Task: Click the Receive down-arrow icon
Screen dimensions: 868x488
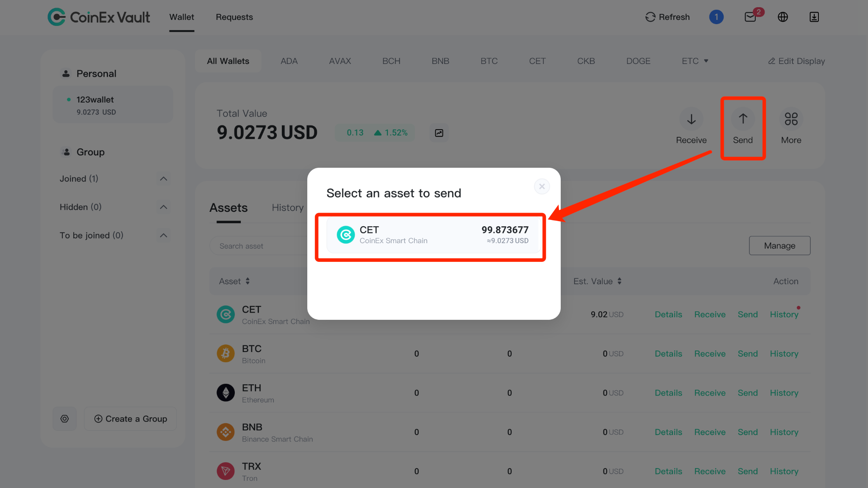Action: tap(691, 119)
